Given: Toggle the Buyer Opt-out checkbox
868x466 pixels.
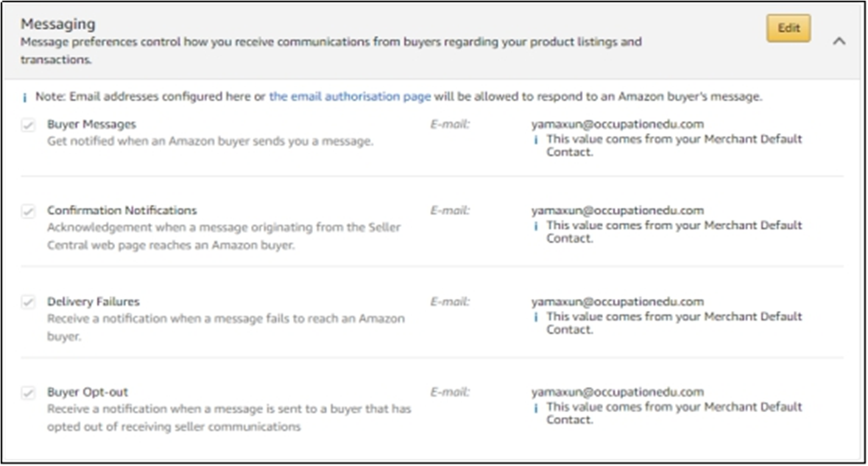Looking at the screenshot, I should click(x=28, y=393).
